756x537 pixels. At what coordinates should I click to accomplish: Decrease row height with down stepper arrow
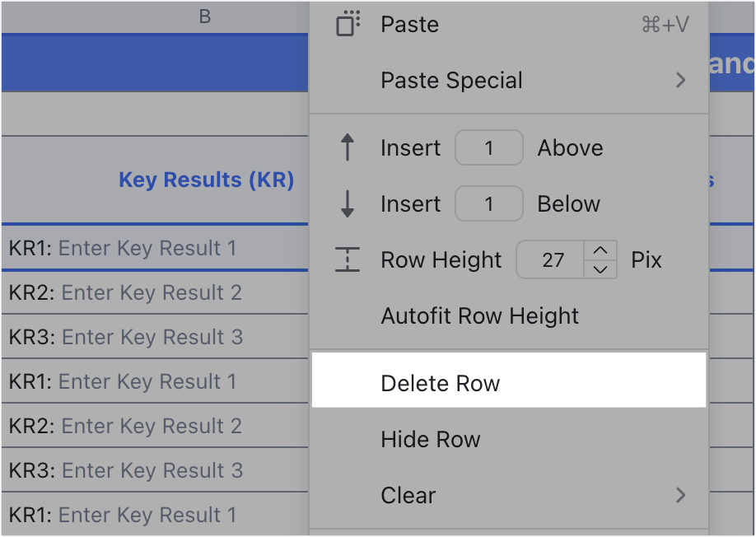pos(600,269)
